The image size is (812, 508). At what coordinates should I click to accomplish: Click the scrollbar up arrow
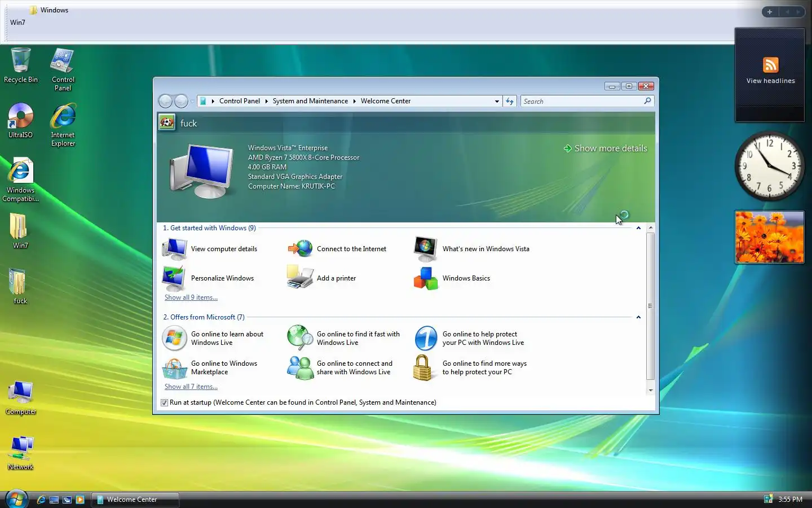click(x=651, y=228)
